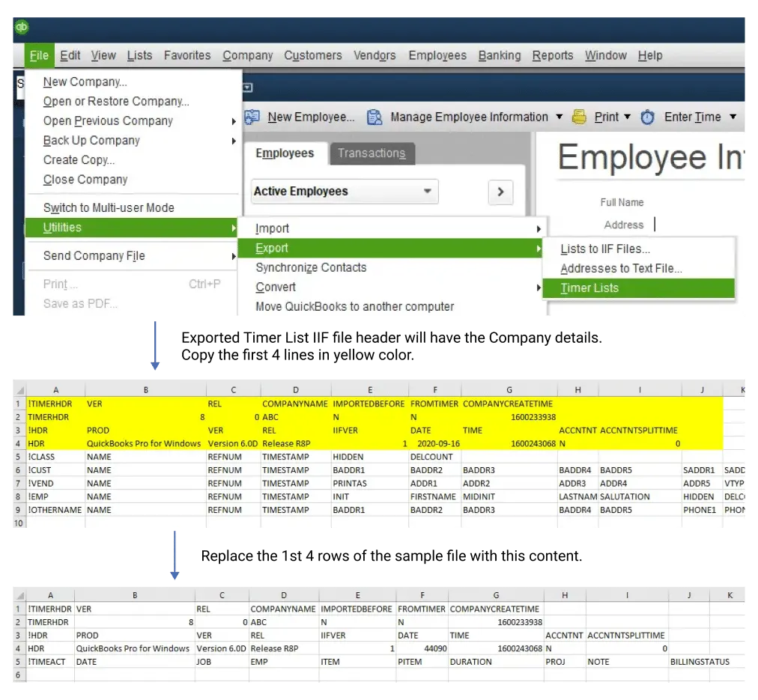Expand the Open Previous Company submenu arrow

[234, 121]
